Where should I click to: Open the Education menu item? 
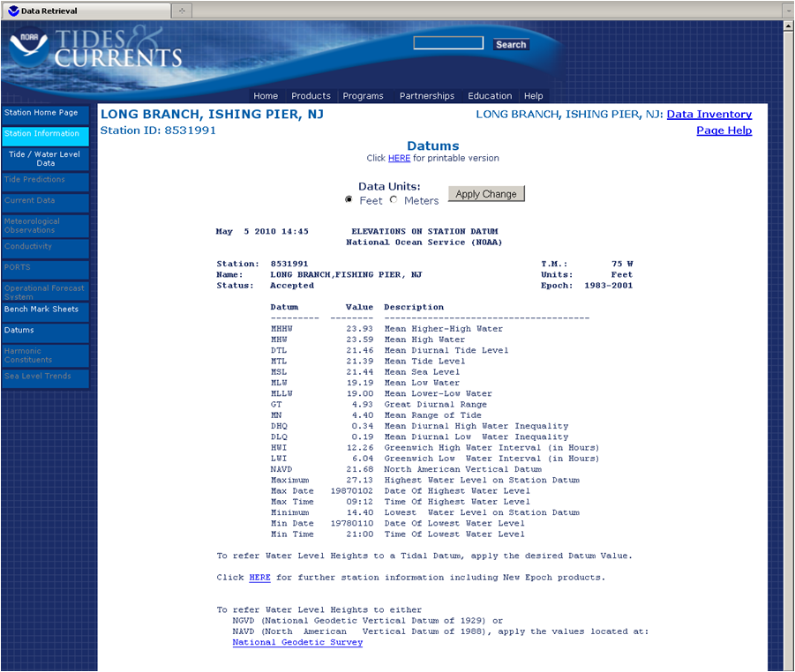click(x=490, y=96)
